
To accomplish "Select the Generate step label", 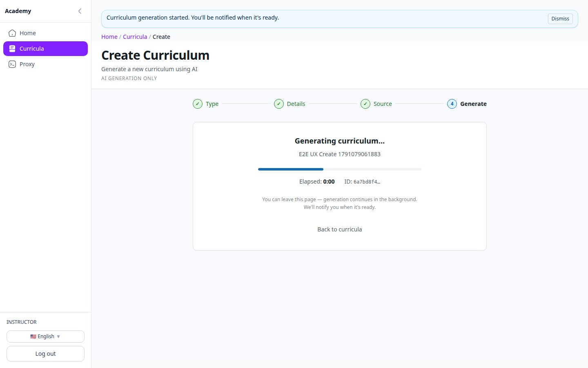I will pyautogui.click(x=473, y=104).
